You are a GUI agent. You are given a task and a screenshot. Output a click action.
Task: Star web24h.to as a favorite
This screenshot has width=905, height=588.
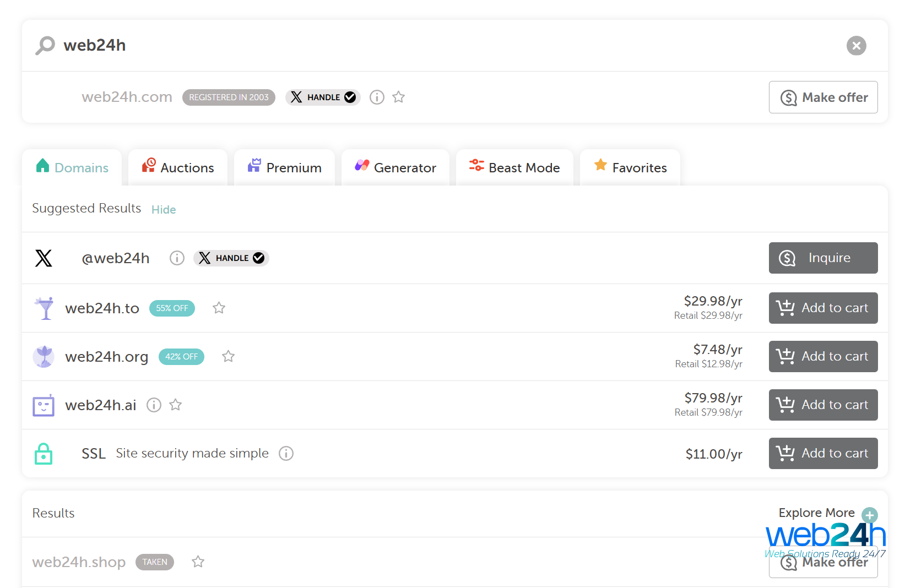click(x=219, y=308)
